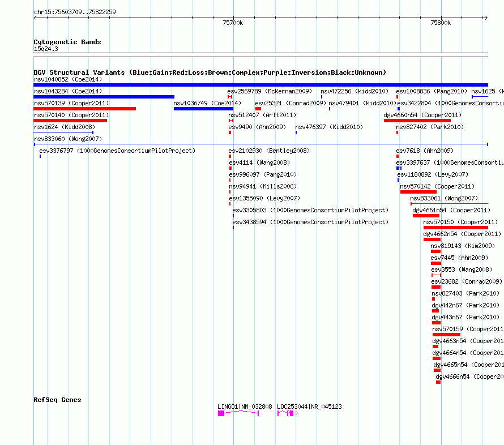The height and width of the screenshot is (445, 504).
Task: Open the nsv833060 (Wong2007) variant label
Action: point(68,139)
